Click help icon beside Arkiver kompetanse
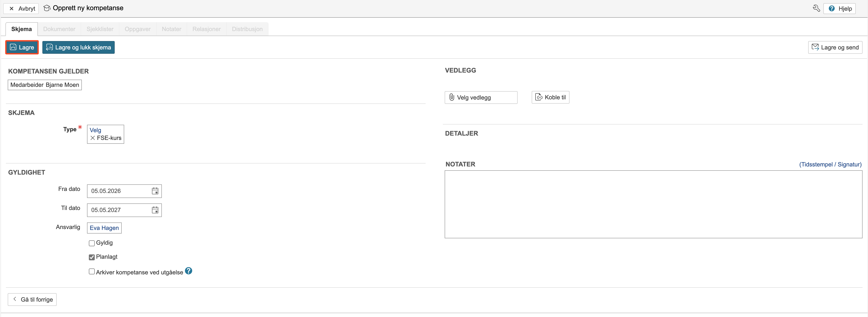 (189, 271)
